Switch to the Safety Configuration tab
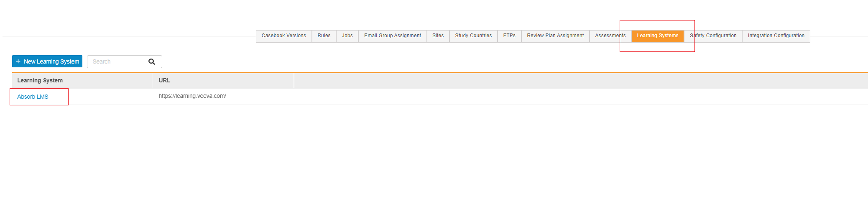Screen dimensions: 868x207 click(x=713, y=36)
